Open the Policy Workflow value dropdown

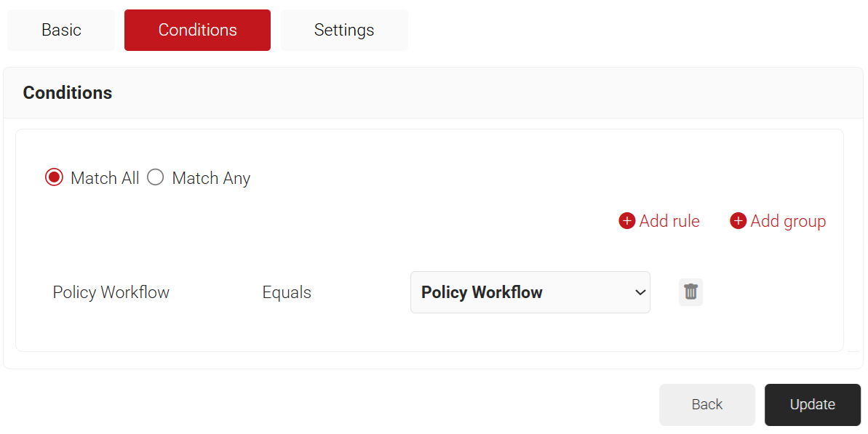[530, 292]
